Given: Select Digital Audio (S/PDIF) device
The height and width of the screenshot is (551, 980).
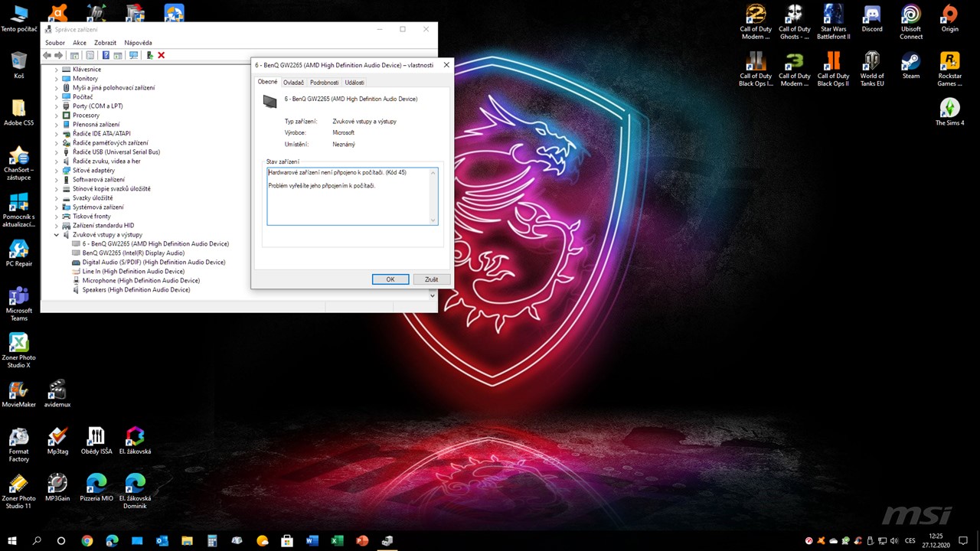Looking at the screenshot, I should click(x=154, y=262).
